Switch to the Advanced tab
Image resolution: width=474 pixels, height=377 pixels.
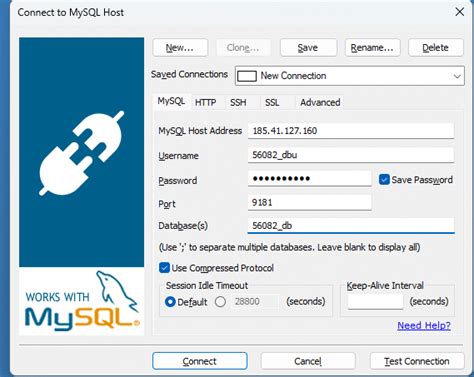tap(320, 102)
